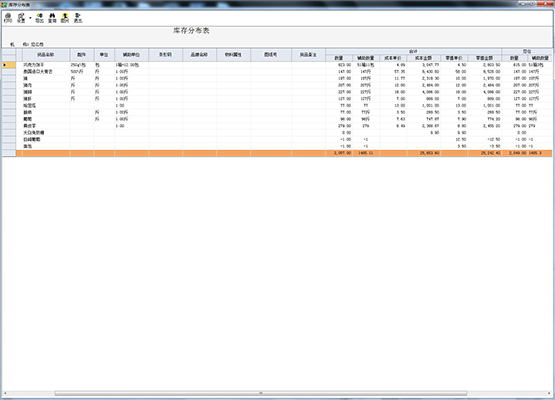Screen dimensions: 555x400
Task: Click the printer icon in the toolbar
Action: [x=8, y=18]
